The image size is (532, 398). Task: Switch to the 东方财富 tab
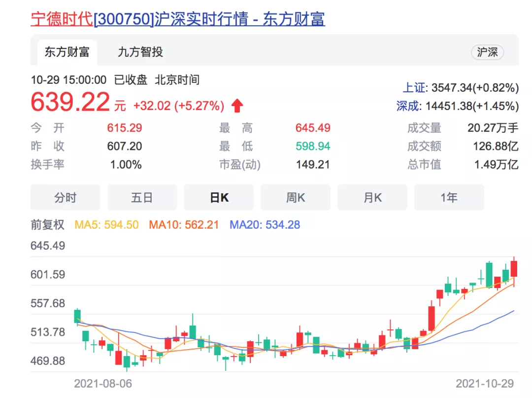(67, 52)
